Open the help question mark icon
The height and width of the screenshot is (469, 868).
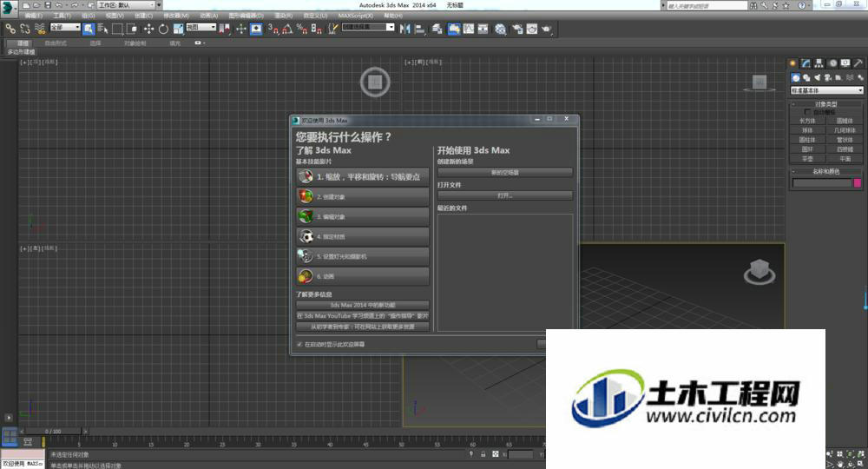tap(801, 5)
